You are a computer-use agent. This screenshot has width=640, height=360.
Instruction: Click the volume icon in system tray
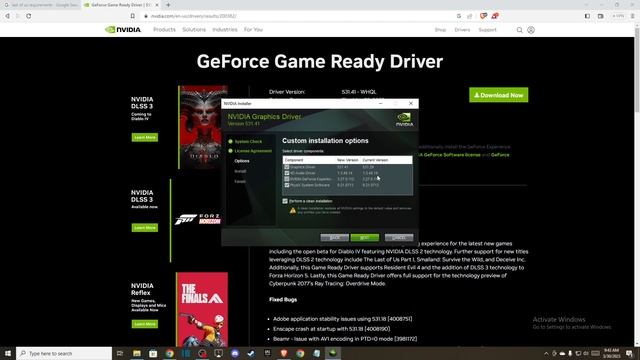586,353
